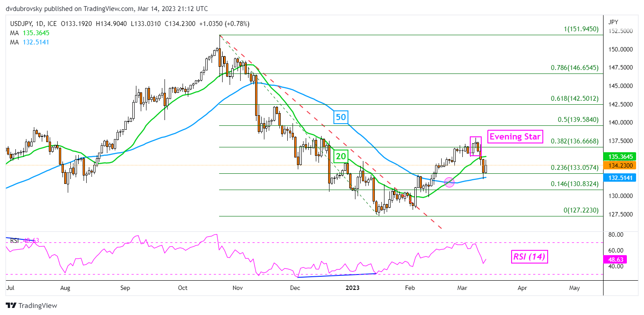Click the Dec label on the time axis
The height and width of the screenshot is (315, 644).
[295, 288]
